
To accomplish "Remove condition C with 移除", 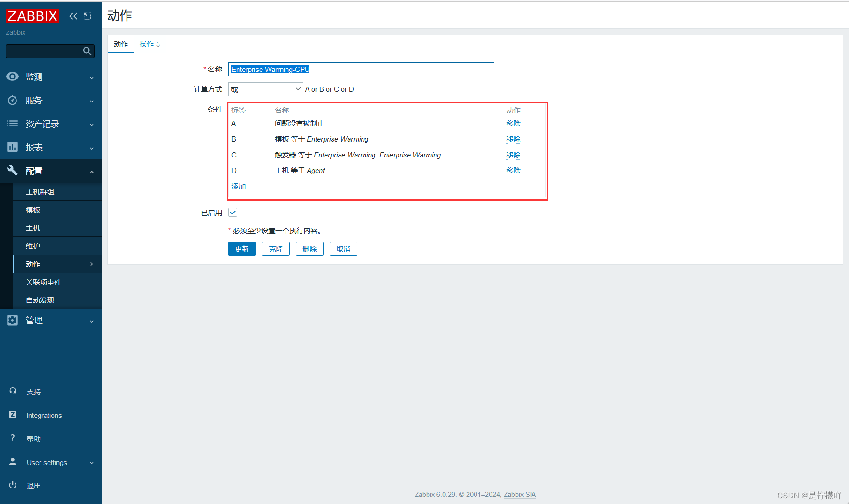I will point(513,155).
